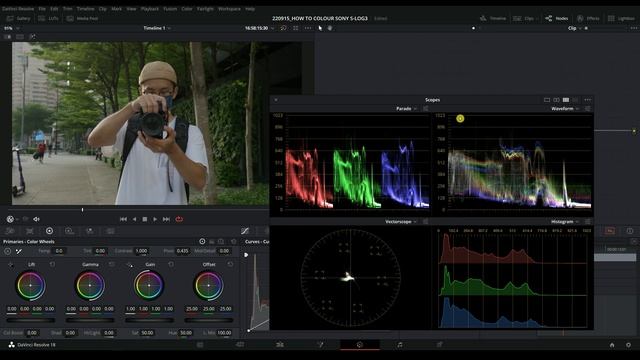Open the viewer timecode dropdown
This screenshot has width=640, height=360.
point(259,28)
